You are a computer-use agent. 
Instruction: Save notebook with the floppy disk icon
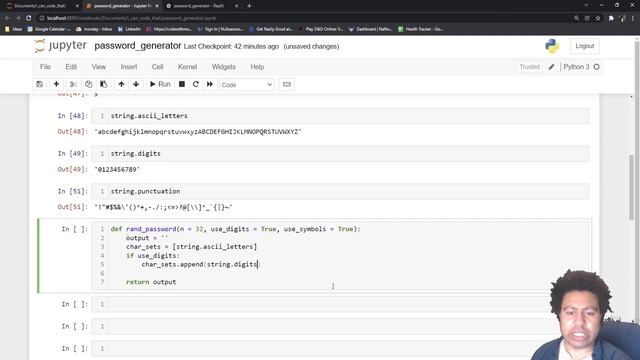pos(40,84)
